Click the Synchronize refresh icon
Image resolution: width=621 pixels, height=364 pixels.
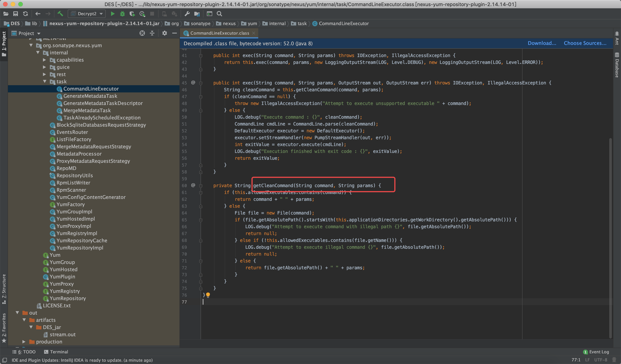pyautogui.click(x=25, y=14)
